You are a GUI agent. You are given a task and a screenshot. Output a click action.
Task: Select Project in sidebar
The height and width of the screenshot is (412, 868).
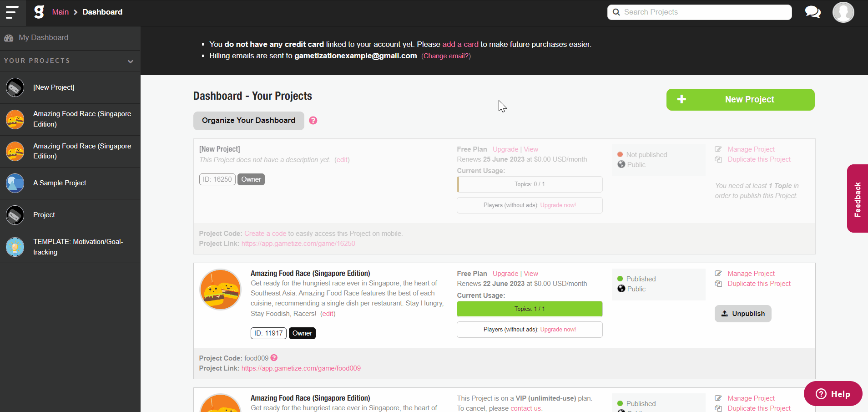tap(70, 215)
